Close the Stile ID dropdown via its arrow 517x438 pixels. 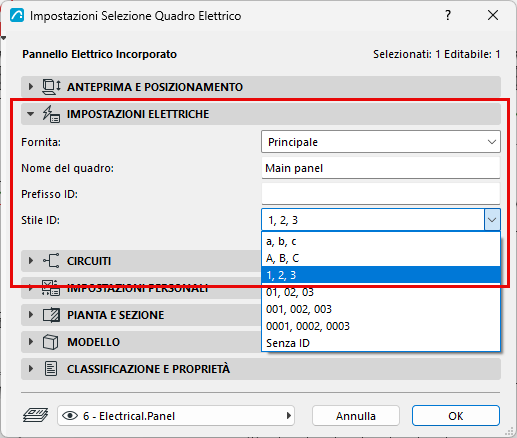pyautogui.click(x=492, y=220)
